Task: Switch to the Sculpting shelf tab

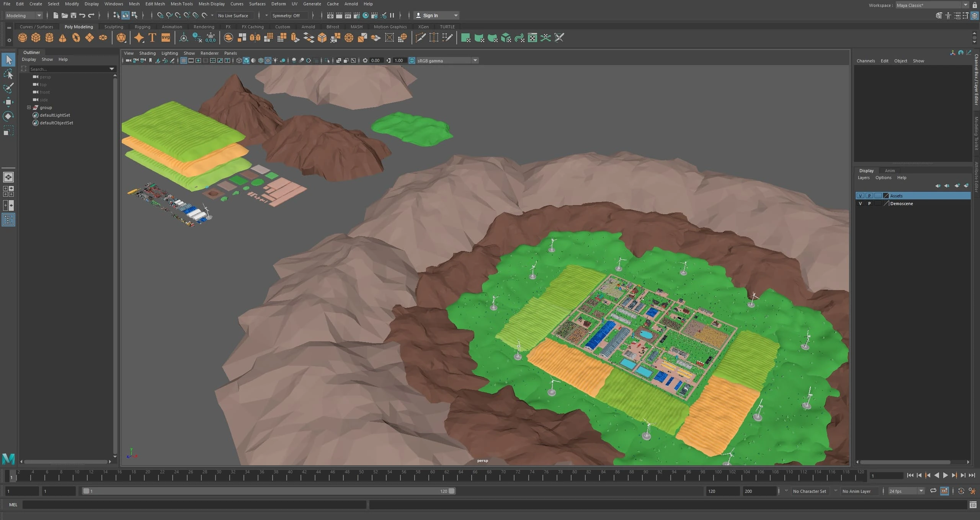Action: pyautogui.click(x=114, y=27)
